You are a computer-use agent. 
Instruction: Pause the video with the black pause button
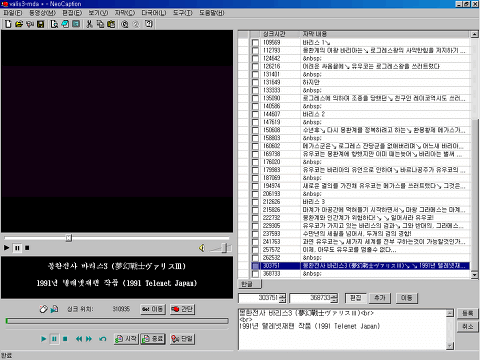[17, 248]
